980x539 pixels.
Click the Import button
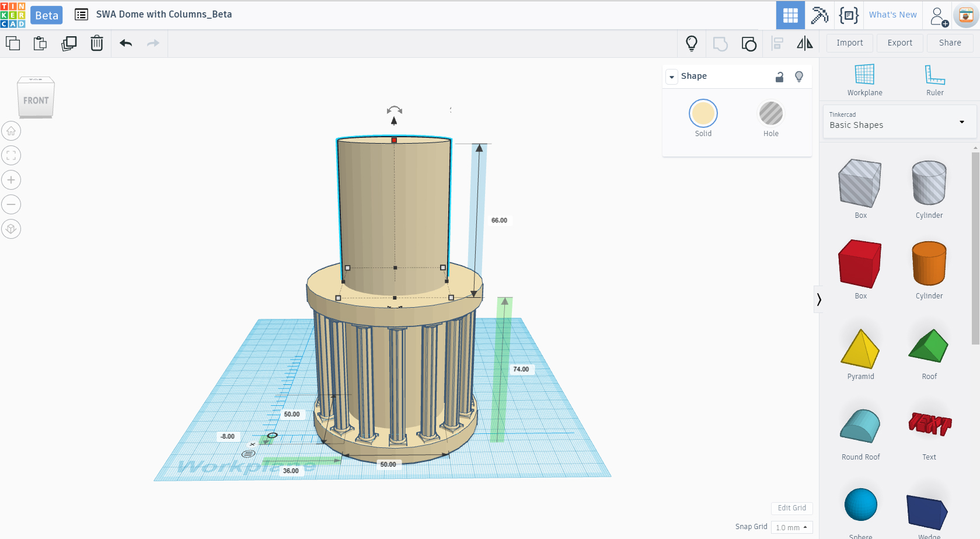[850, 43]
